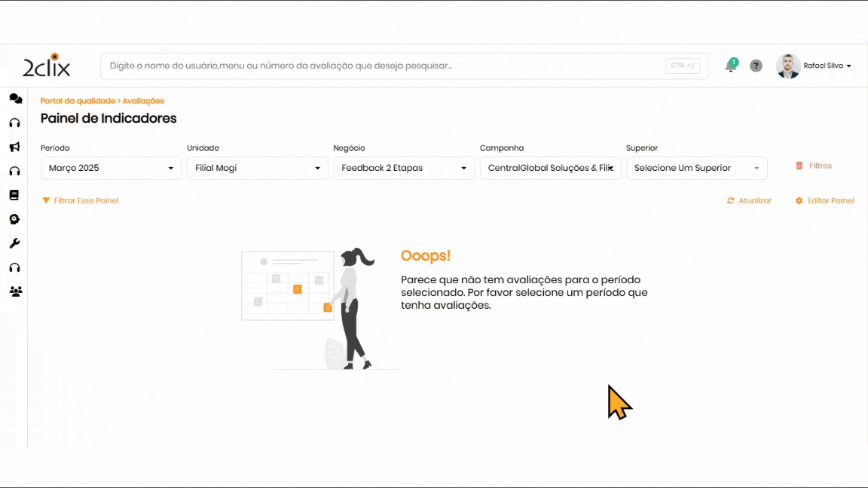Open the chat bubbles sidebar icon
This screenshot has height=488, width=868.
point(15,99)
